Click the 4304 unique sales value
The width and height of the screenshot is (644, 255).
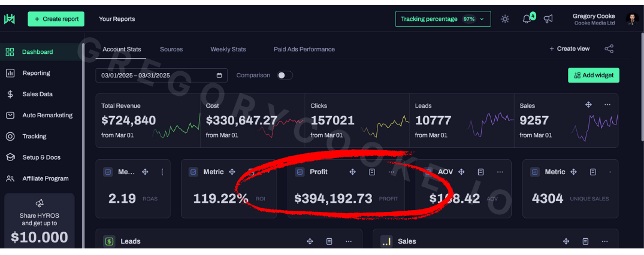pos(548,199)
